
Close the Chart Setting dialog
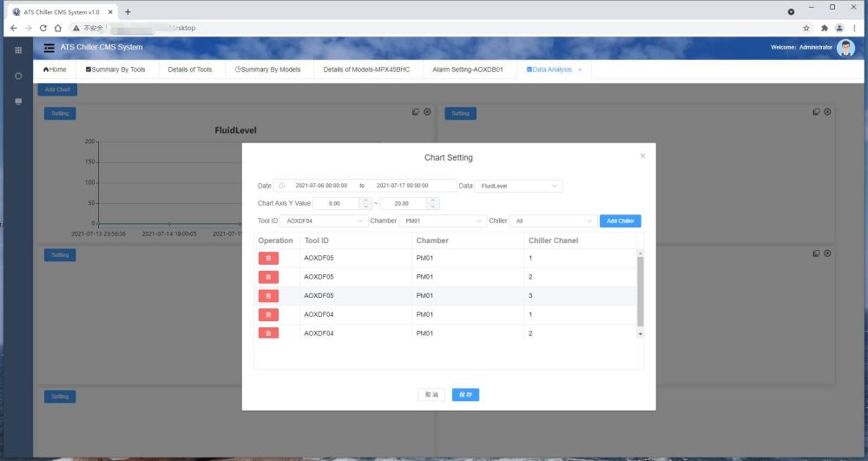click(642, 156)
